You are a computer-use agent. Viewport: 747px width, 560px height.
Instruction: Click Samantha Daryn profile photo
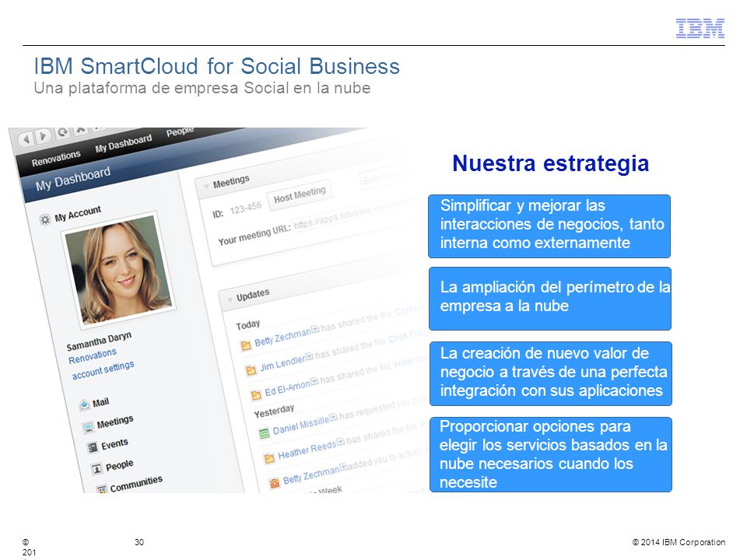(x=118, y=268)
